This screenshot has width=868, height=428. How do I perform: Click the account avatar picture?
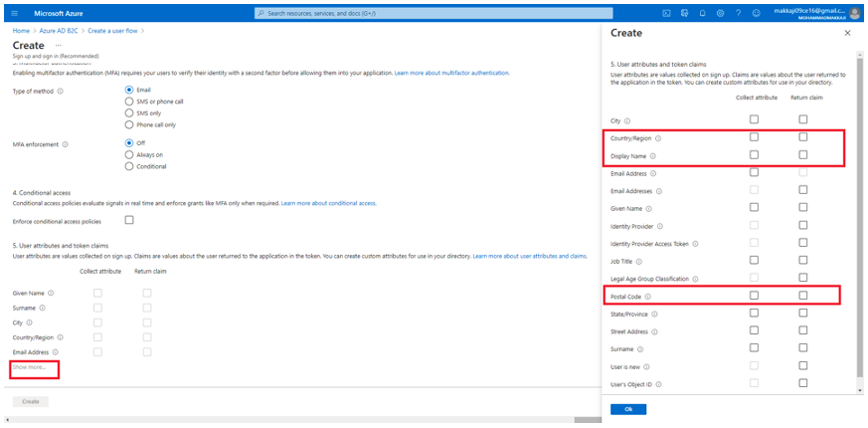pos(854,13)
